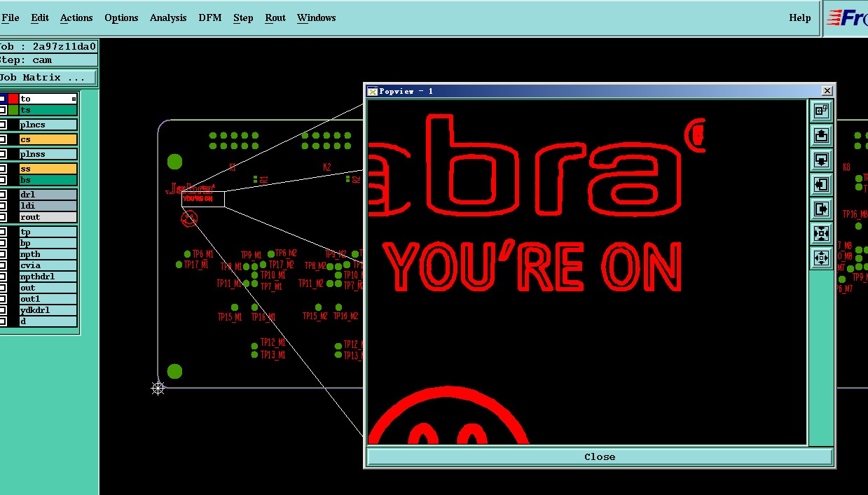Click the Job Matrix button

[x=48, y=77]
